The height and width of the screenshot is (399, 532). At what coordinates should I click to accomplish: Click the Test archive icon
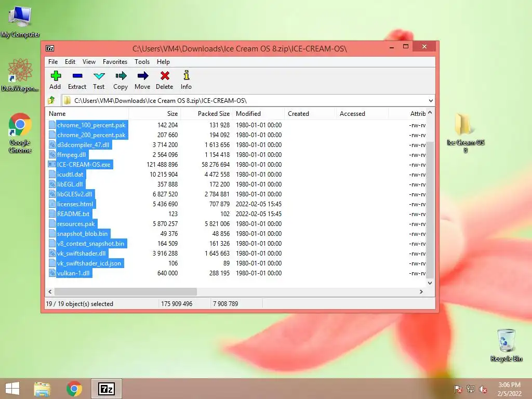(99, 76)
